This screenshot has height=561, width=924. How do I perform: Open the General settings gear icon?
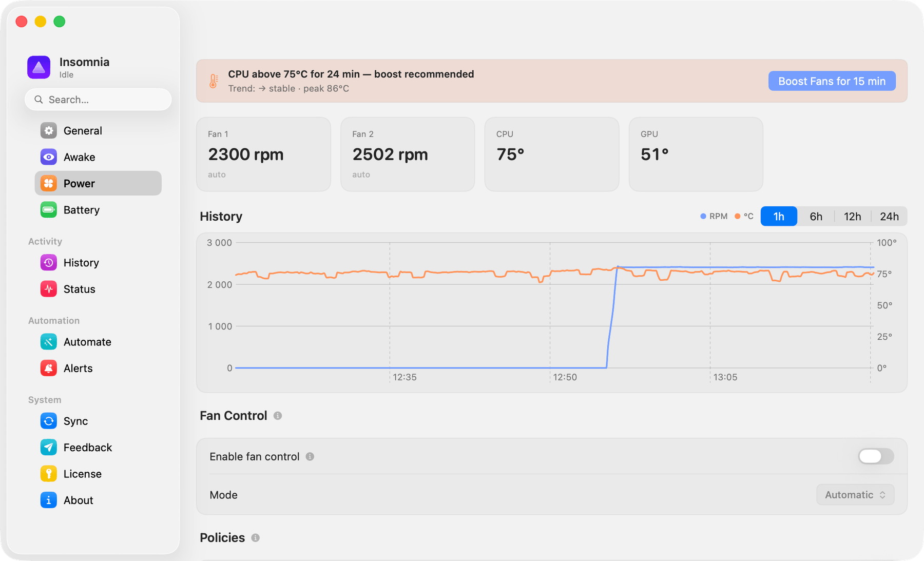[49, 131]
